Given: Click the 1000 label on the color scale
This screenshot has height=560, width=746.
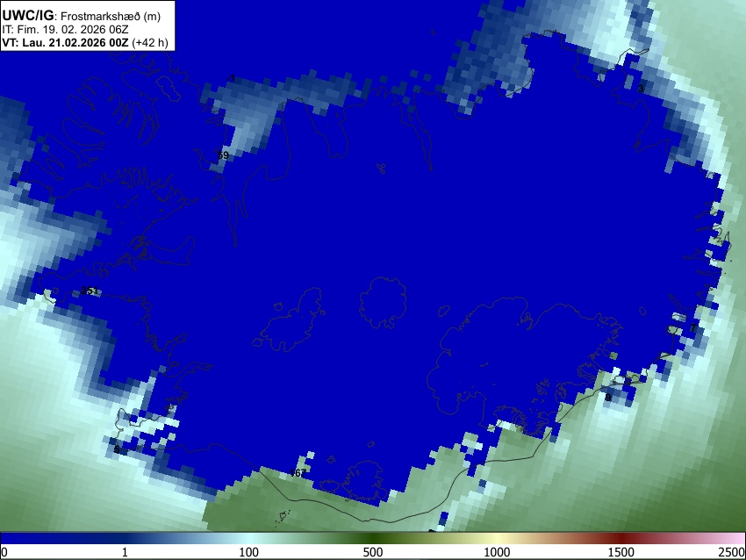Looking at the screenshot, I should pyautogui.click(x=497, y=552).
